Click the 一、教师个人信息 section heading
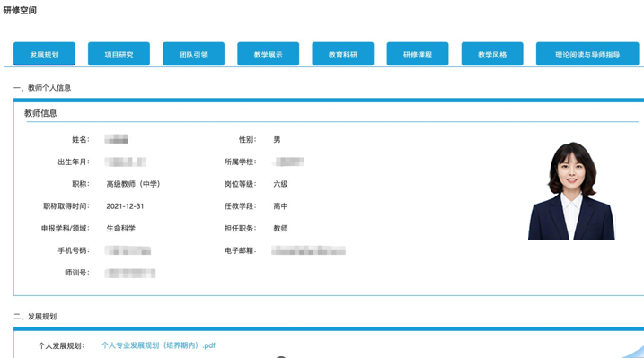This screenshot has height=358, width=644. tap(42, 88)
